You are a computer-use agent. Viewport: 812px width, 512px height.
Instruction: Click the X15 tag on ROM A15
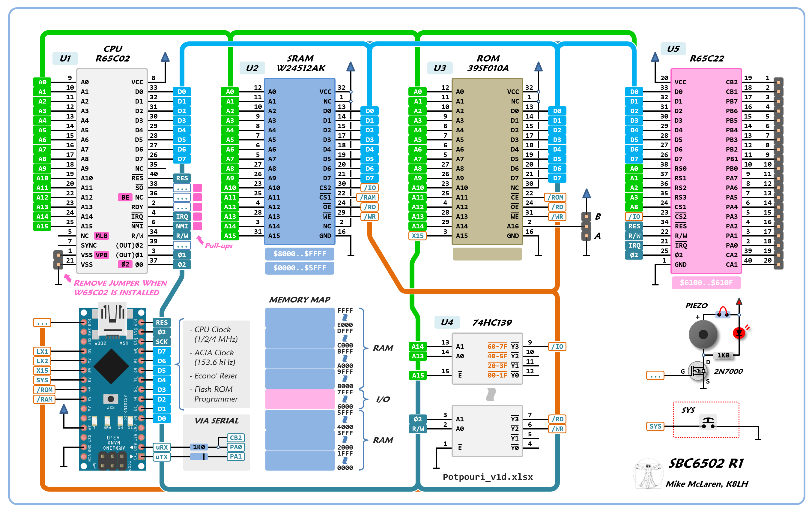click(x=417, y=236)
